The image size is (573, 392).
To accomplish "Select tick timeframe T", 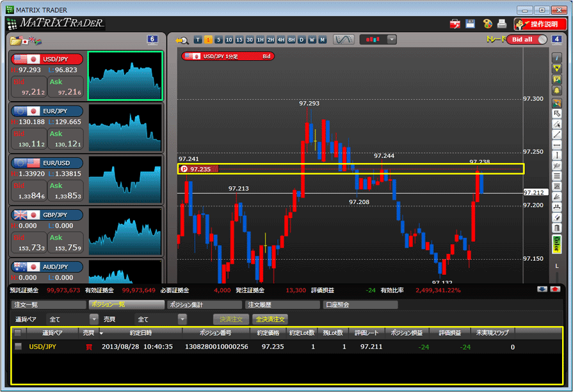I will pyautogui.click(x=198, y=40).
